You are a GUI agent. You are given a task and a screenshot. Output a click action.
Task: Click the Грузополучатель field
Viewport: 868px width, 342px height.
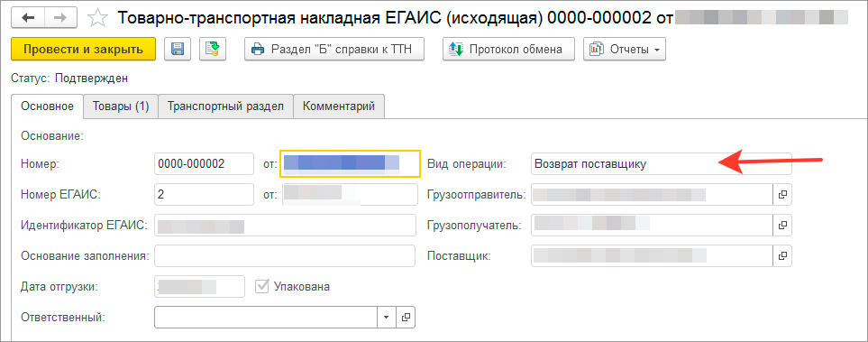pos(652,225)
